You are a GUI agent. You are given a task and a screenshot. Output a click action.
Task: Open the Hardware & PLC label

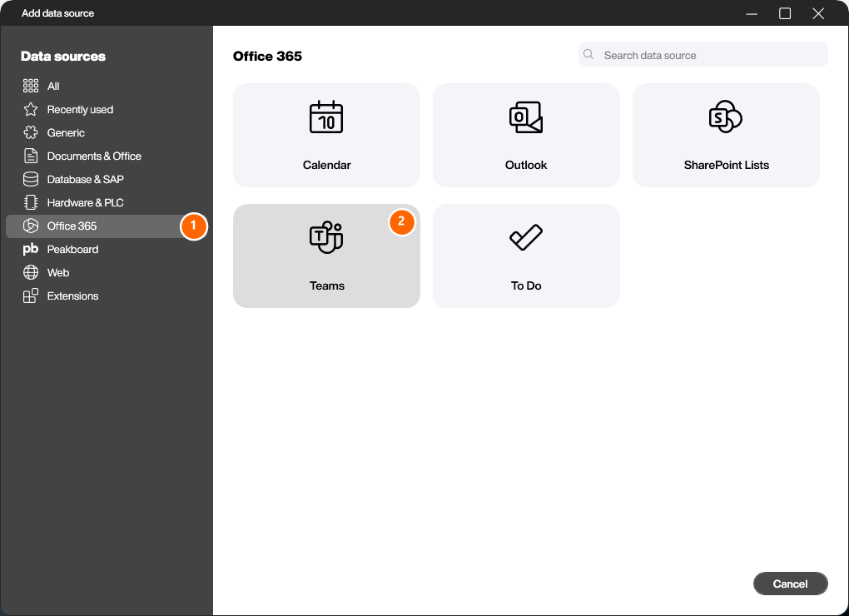[86, 202]
